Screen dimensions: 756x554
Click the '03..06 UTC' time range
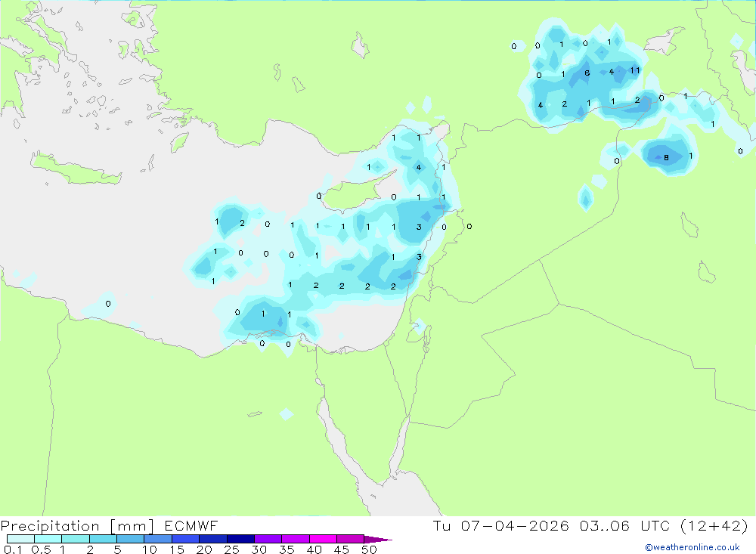point(625,525)
